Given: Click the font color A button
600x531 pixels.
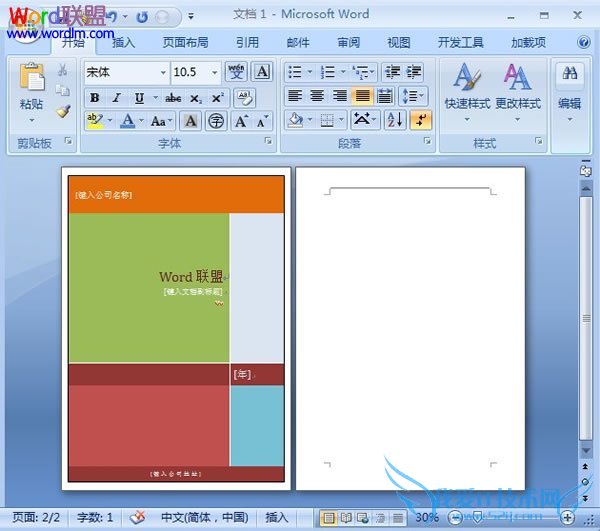Looking at the screenshot, I should (x=127, y=121).
